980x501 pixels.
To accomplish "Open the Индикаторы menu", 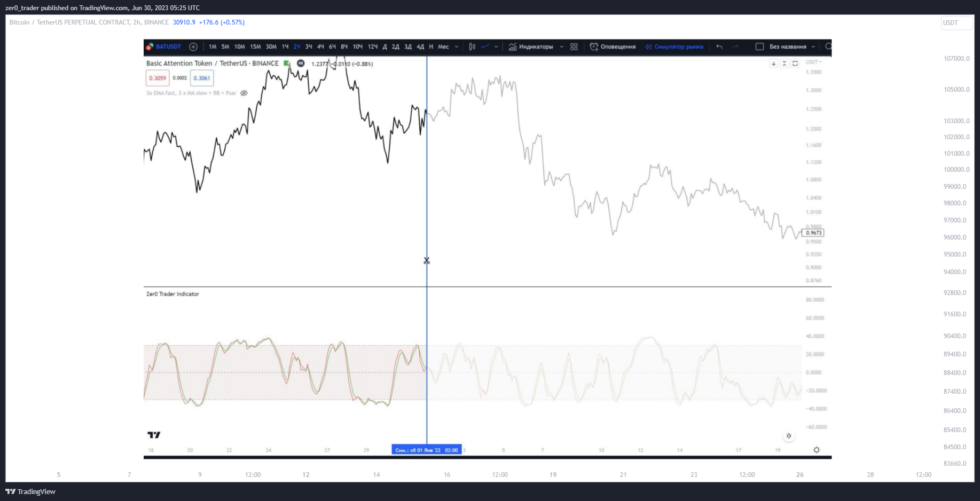I will [x=531, y=47].
